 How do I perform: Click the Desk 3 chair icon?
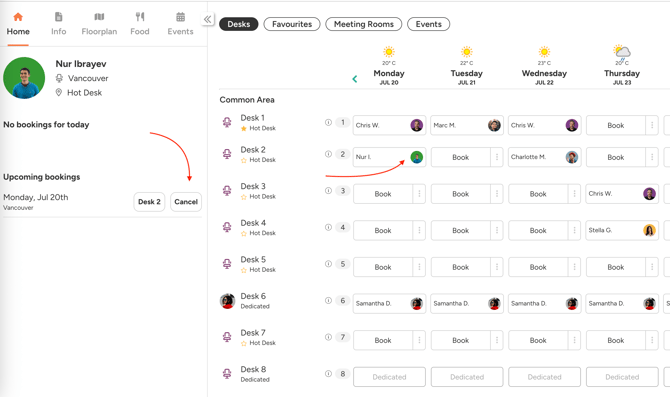(x=227, y=190)
